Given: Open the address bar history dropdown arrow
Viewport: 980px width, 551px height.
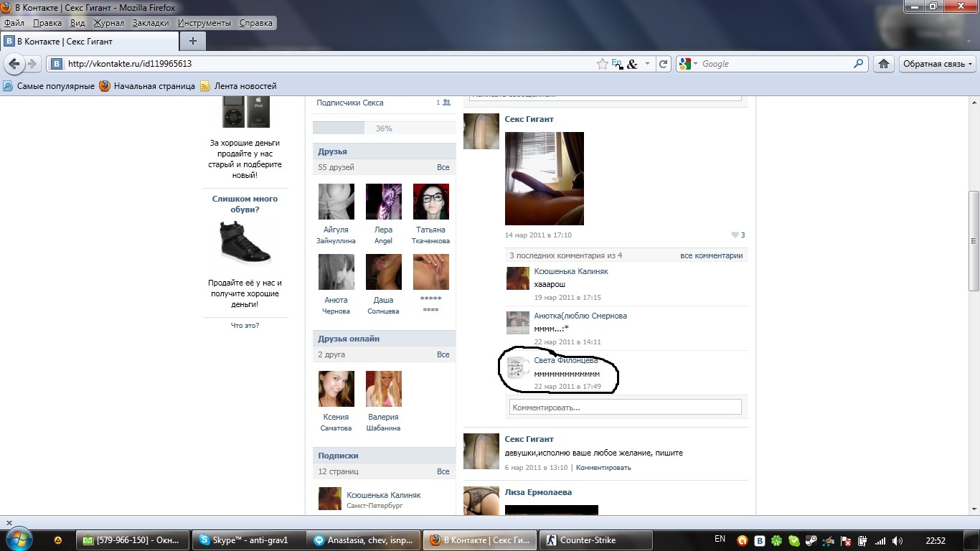Looking at the screenshot, I should 647,64.
